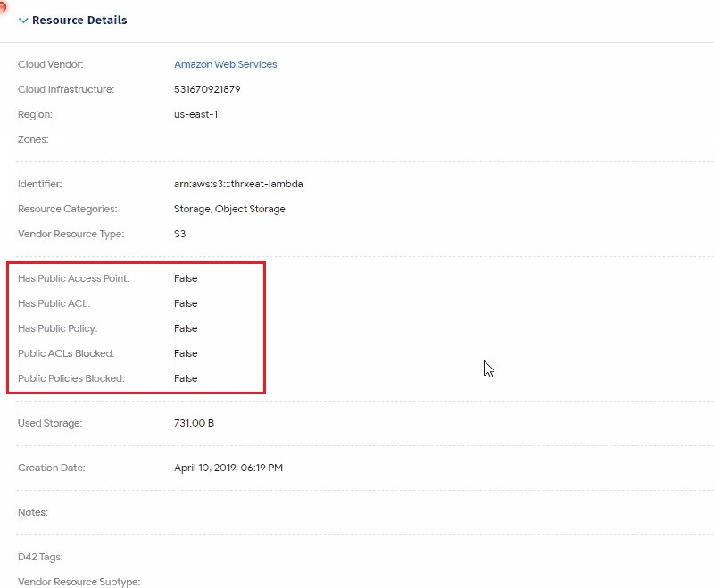
Task: Select the identifier arn:aws:s3:::thrxeat-lambda
Action: 238,184
